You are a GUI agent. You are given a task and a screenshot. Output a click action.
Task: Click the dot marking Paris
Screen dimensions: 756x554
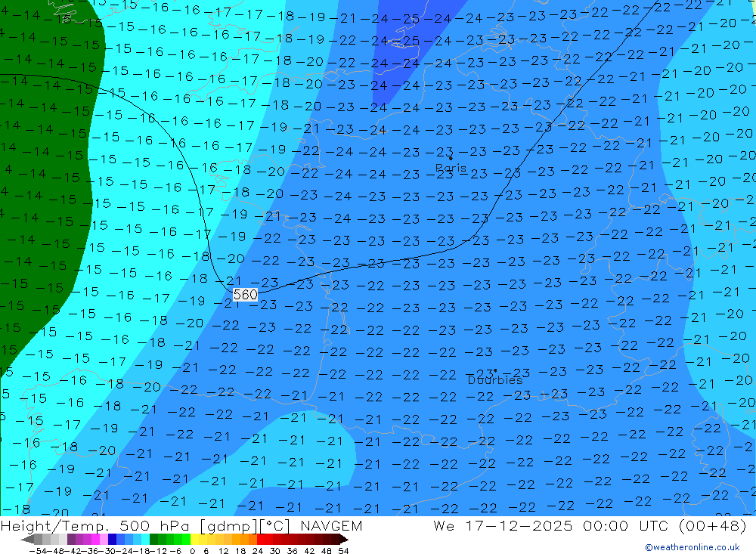[x=451, y=158]
